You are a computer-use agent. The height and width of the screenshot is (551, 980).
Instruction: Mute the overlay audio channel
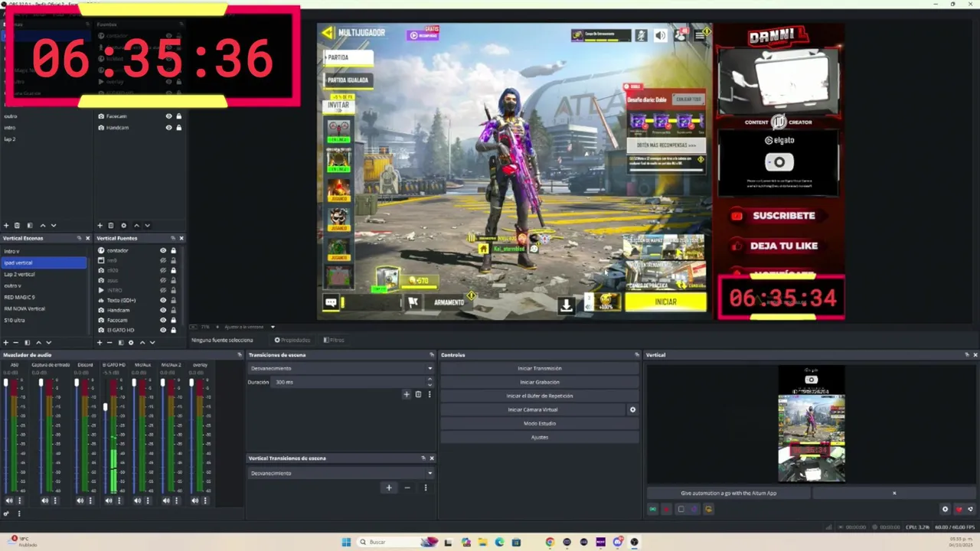194,500
